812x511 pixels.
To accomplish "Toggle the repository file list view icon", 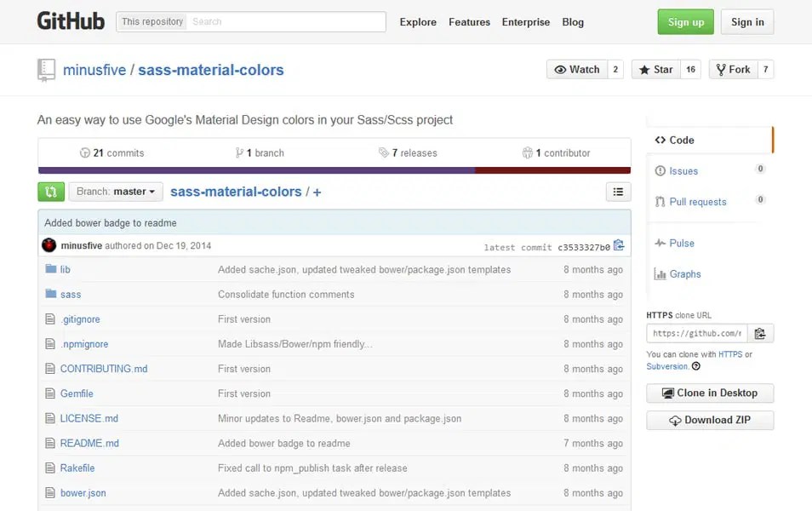I will pos(618,192).
